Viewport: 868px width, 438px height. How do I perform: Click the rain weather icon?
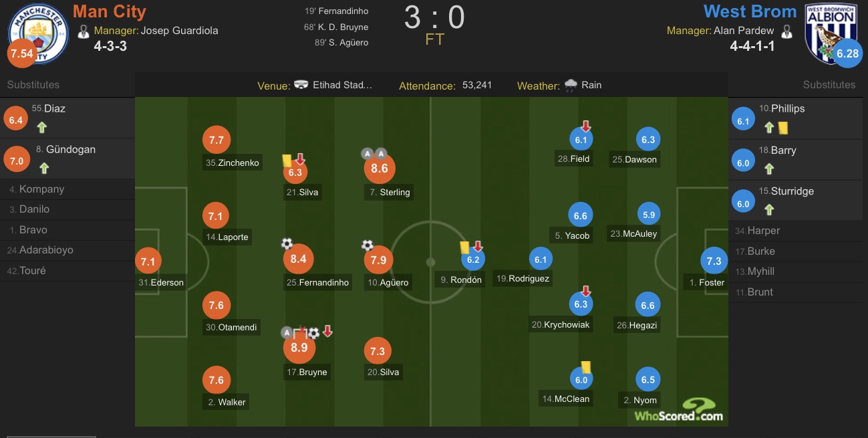(x=571, y=85)
